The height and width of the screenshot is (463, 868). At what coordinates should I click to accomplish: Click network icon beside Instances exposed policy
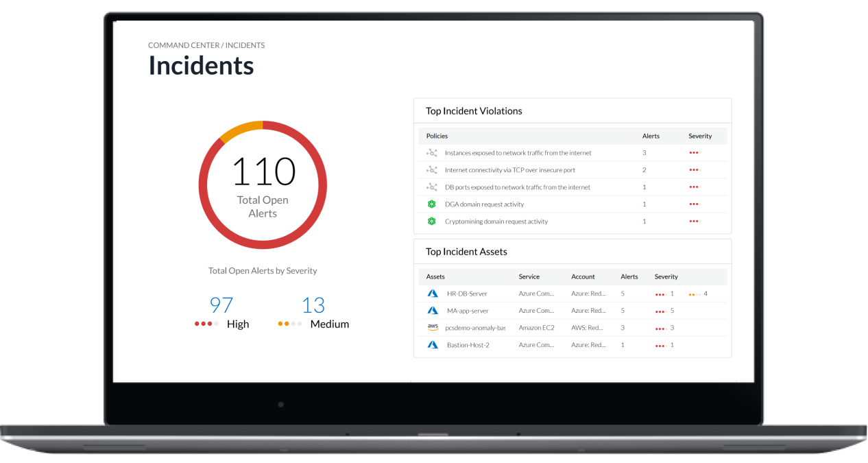[x=431, y=153]
